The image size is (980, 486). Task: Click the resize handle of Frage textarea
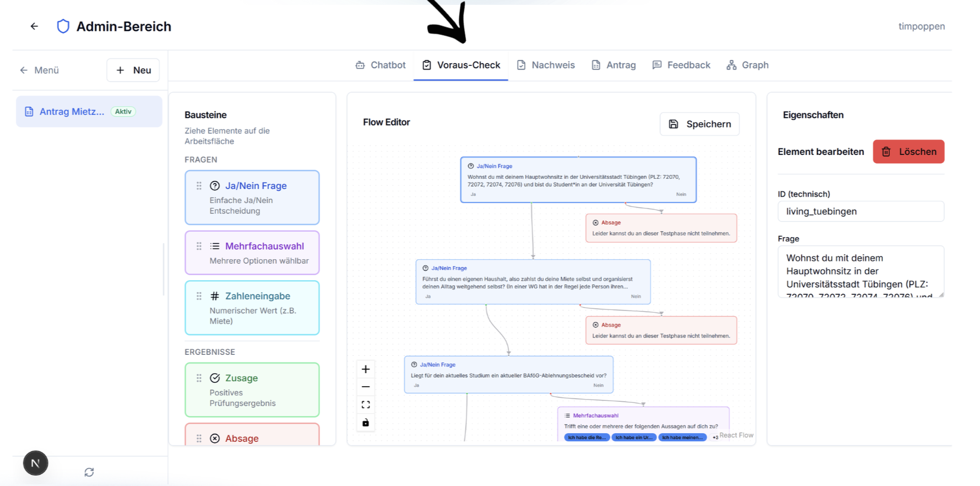[x=941, y=294]
